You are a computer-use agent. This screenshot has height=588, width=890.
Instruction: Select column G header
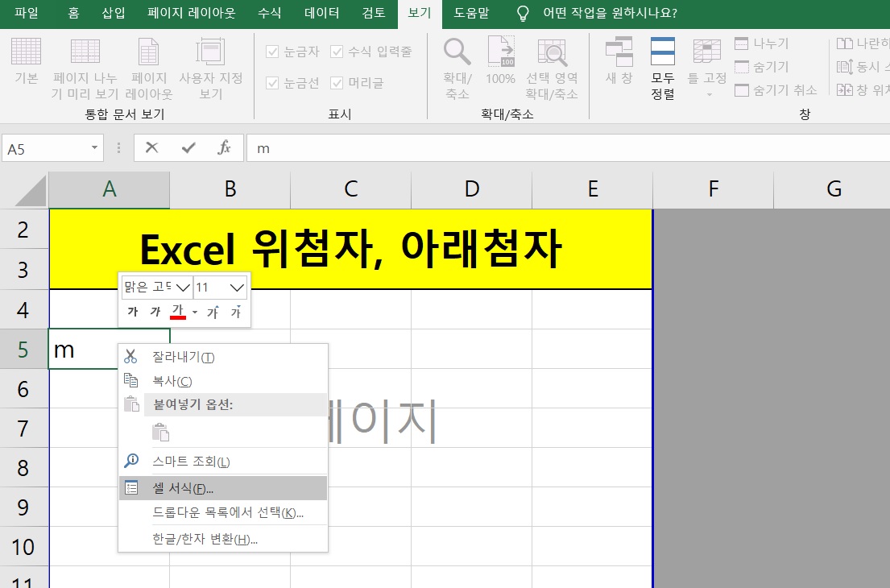tap(832, 189)
